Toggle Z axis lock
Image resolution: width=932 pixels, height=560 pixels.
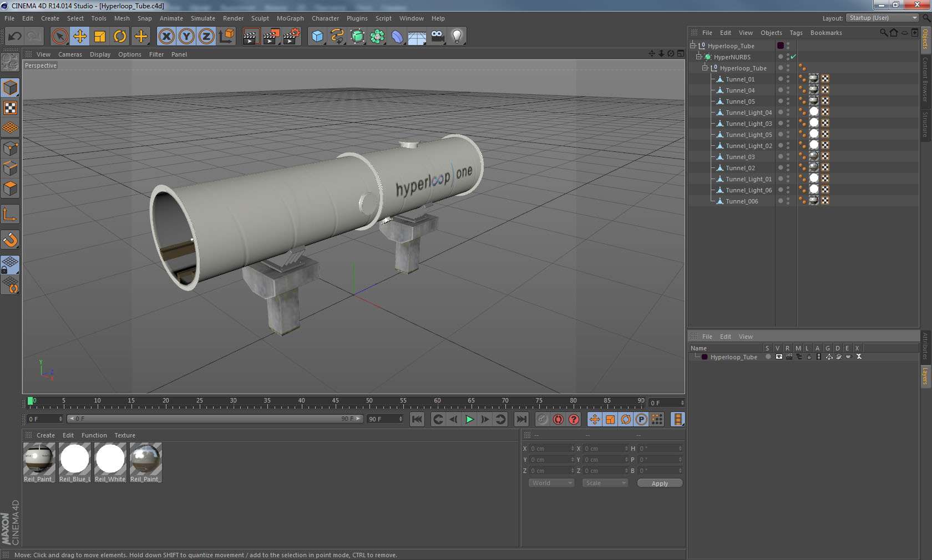click(x=206, y=37)
